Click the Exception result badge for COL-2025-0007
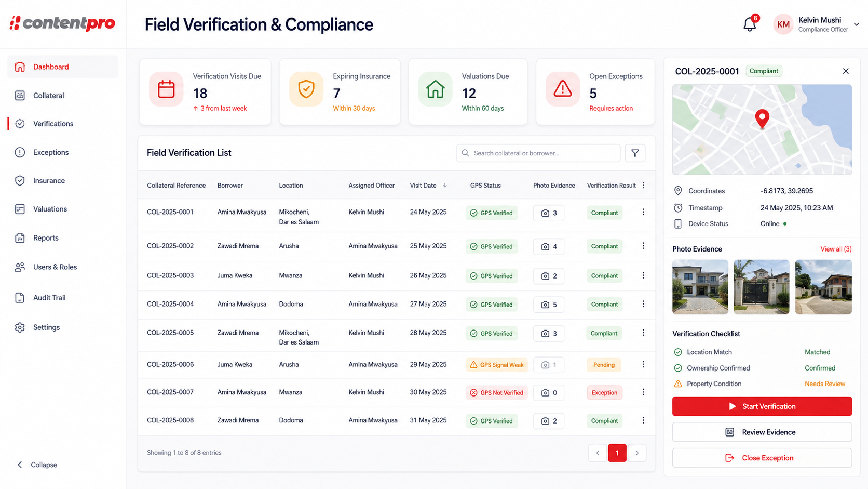The height and width of the screenshot is (489, 868). click(x=605, y=393)
